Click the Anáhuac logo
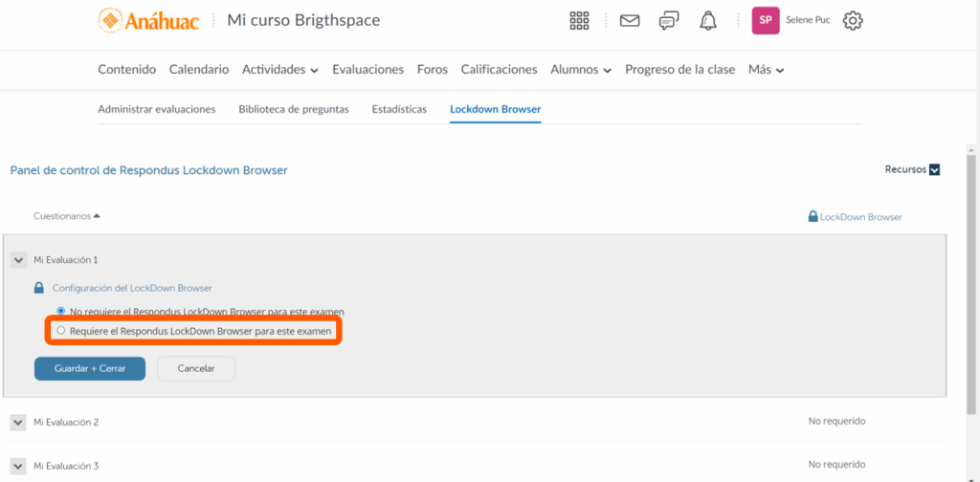 pyautogui.click(x=148, y=20)
